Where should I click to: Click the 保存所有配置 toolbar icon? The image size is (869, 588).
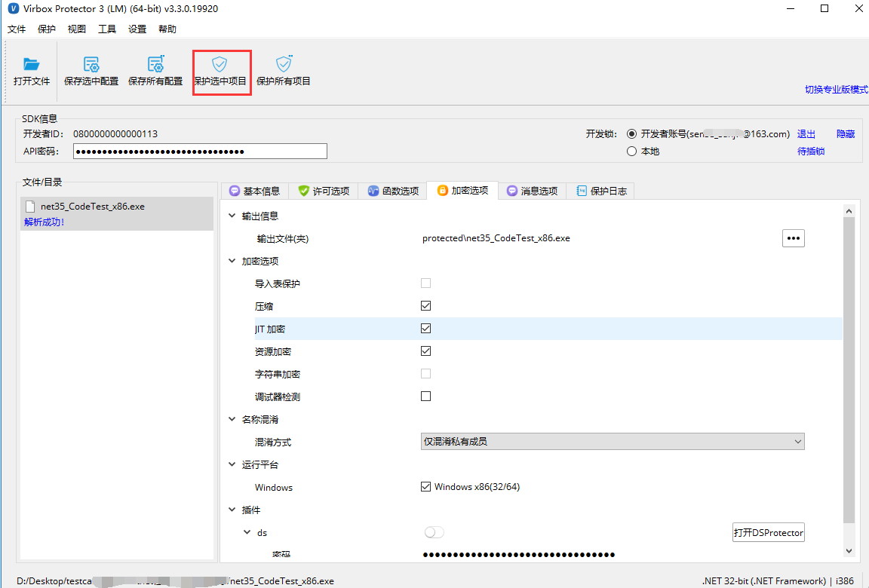pos(155,64)
